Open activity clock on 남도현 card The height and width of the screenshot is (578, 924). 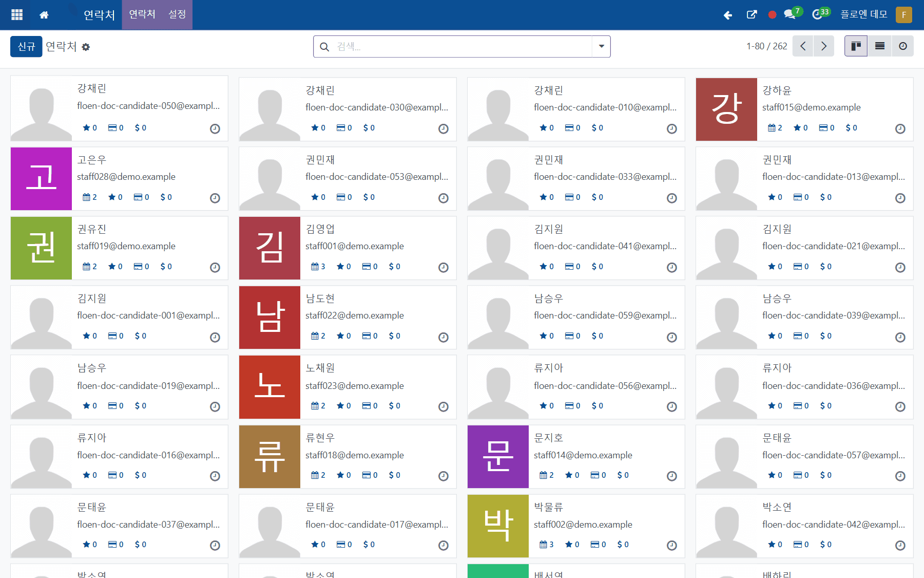point(443,337)
